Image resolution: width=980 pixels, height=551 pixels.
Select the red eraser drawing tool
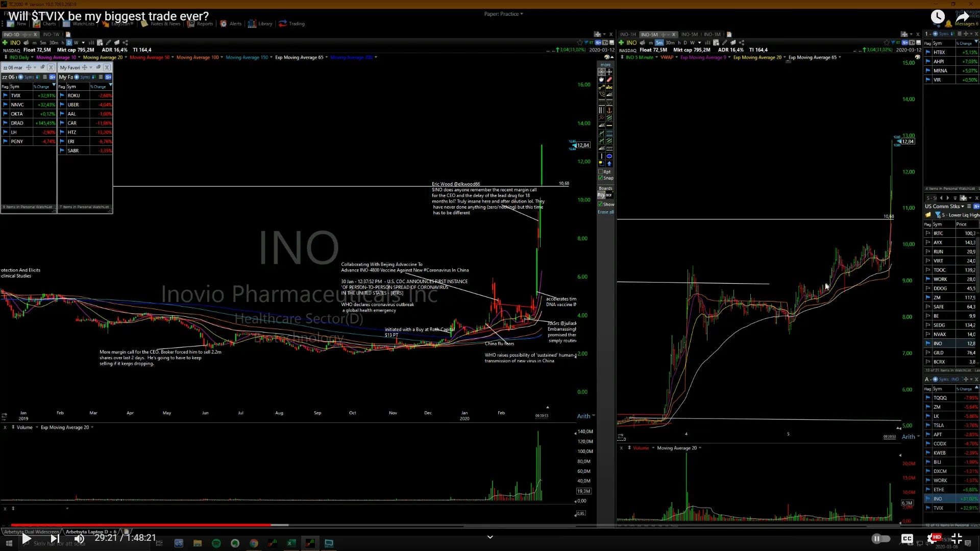609,80
